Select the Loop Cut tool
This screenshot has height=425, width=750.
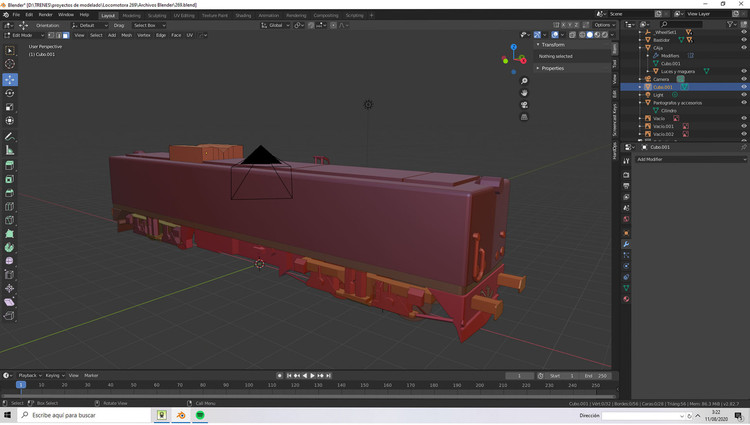(10, 207)
